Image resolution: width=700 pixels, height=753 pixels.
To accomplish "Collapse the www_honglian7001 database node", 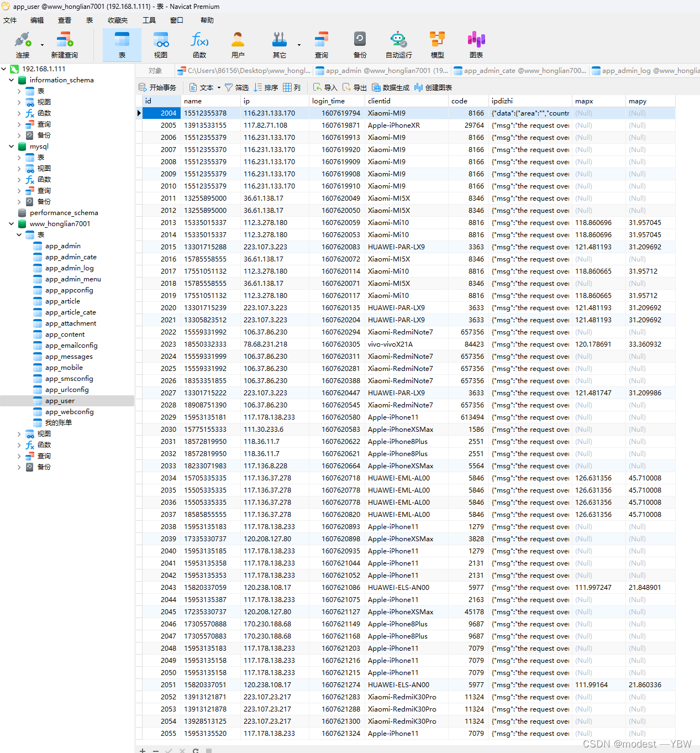I will [11, 224].
